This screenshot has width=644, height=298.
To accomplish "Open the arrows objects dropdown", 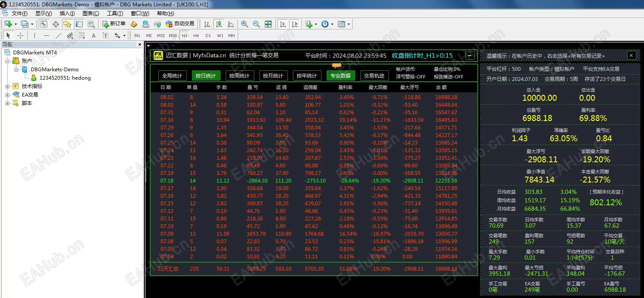I will click(x=120, y=35).
